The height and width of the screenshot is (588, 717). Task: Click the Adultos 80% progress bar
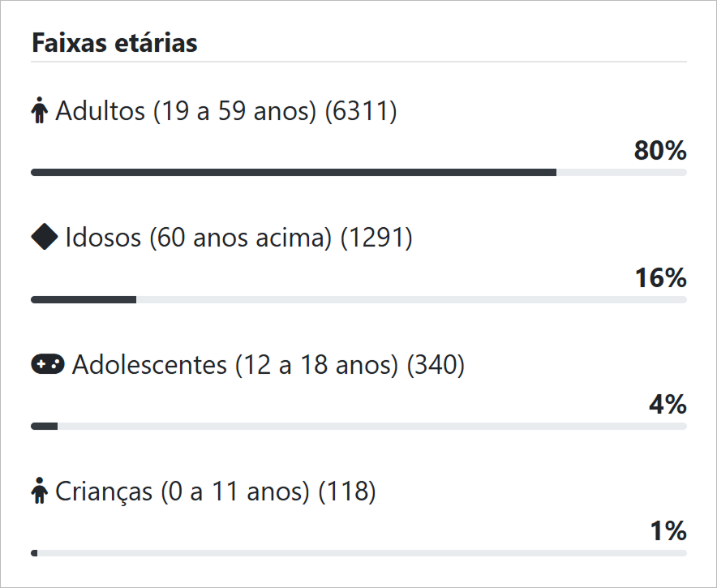pos(358,173)
